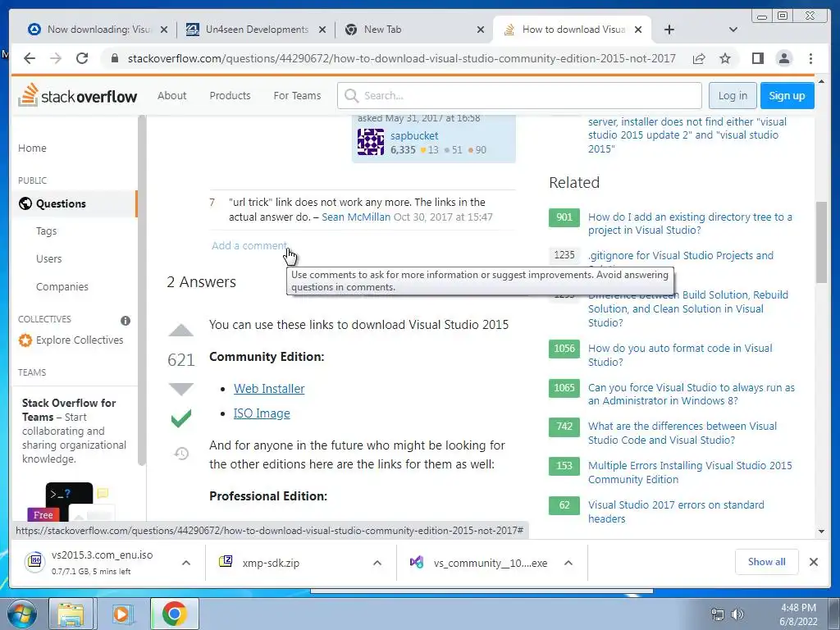Click the Log in button
The height and width of the screenshot is (630, 840).
pos(733,95)
